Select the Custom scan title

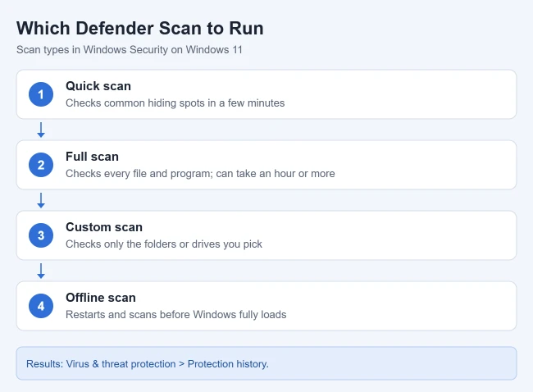104,227
